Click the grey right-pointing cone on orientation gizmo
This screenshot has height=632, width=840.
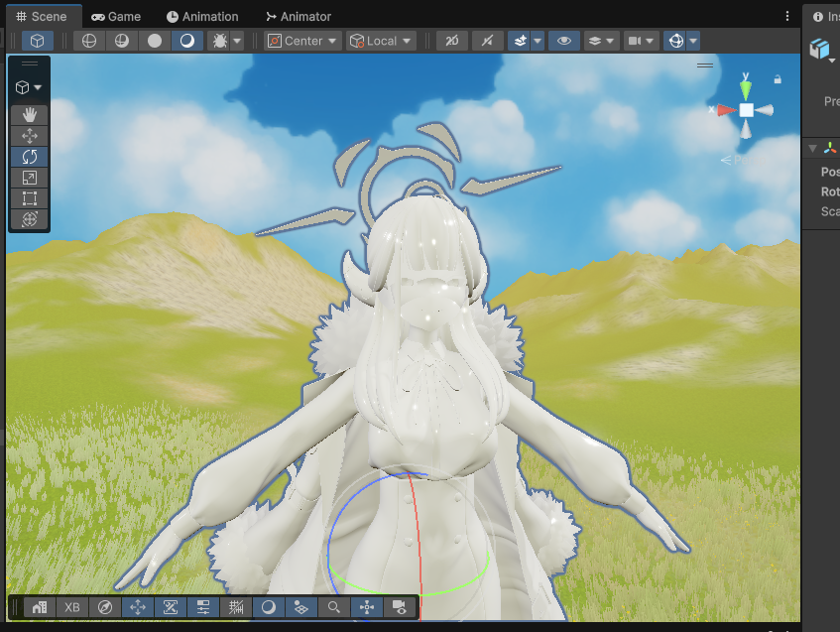point(765,110)
